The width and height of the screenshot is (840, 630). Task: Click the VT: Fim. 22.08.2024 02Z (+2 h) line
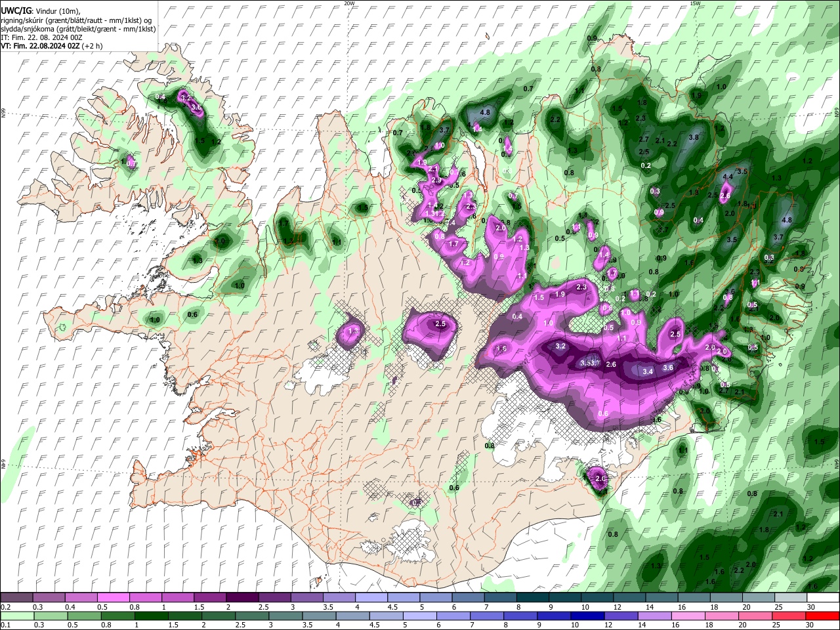[52, 46]
